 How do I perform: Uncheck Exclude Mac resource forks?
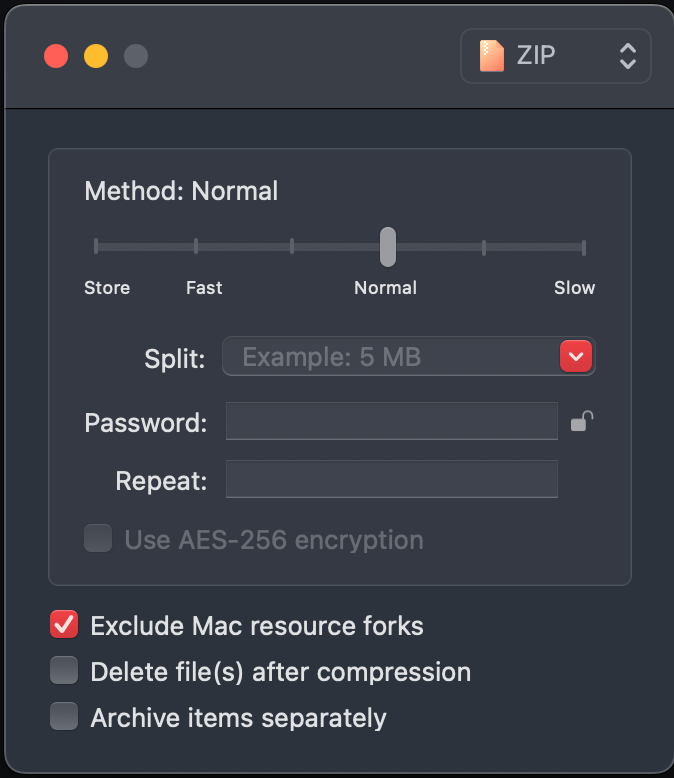click(64, 625)
